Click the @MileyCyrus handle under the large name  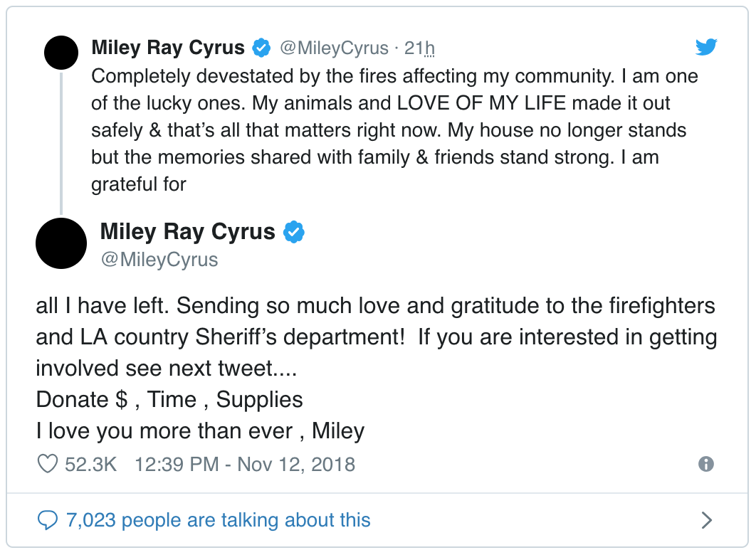pyautogui.click(x=159, y=260)
